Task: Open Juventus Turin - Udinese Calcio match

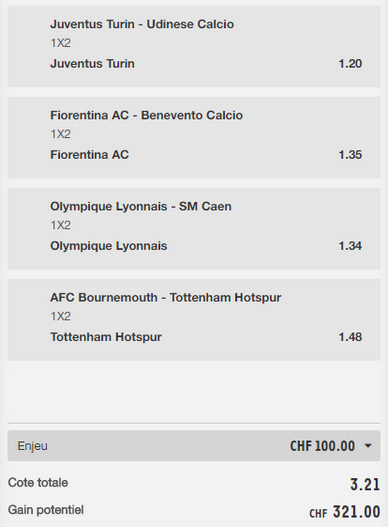Action: coord(142,24)
